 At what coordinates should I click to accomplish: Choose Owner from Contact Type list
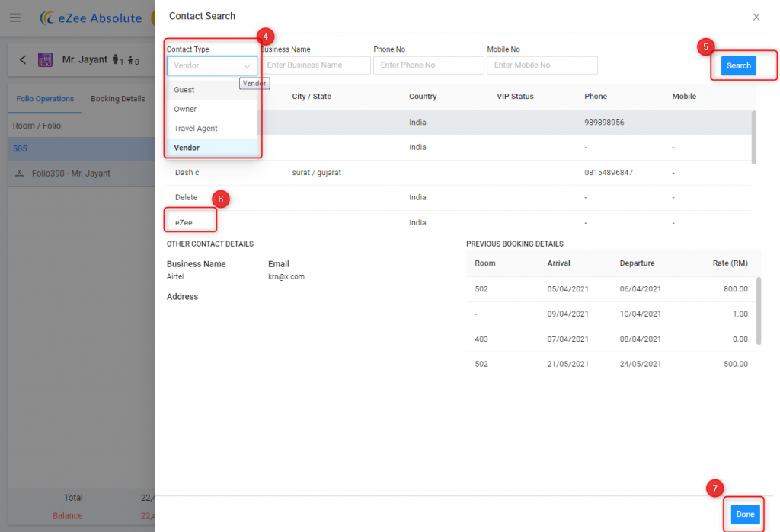(x=212, y=109)
